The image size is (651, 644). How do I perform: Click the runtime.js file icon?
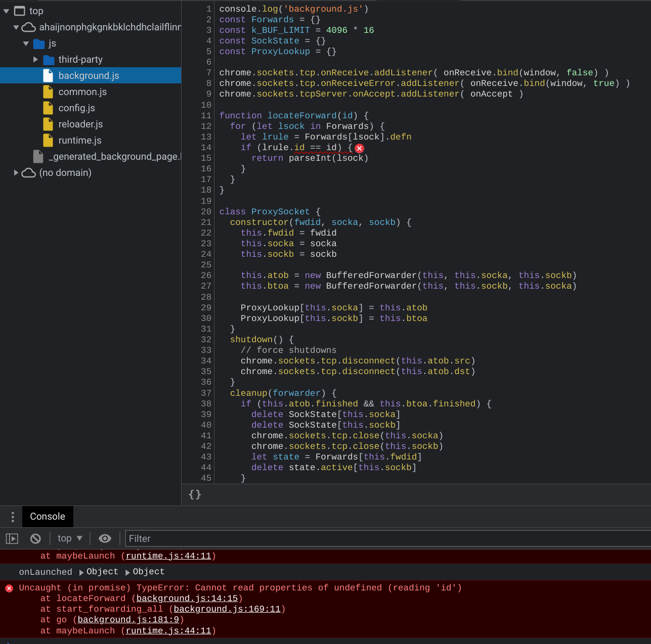[48, 141]
